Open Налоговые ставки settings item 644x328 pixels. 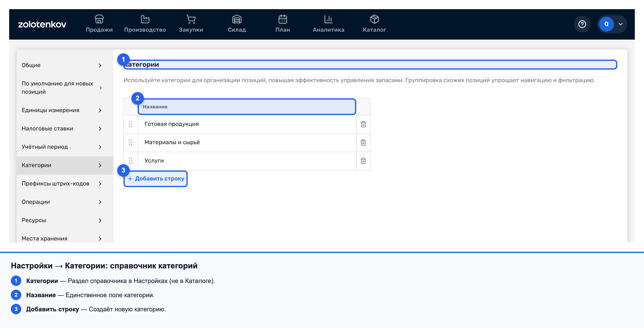62,129
